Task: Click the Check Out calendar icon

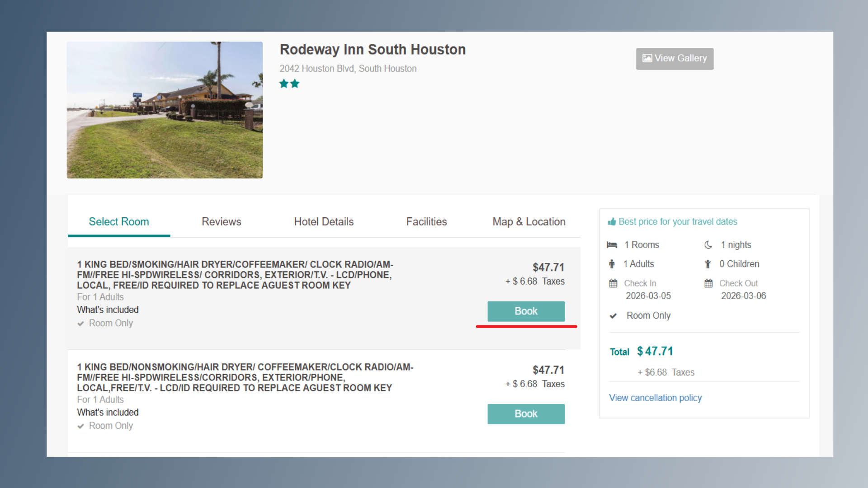Action: point(708,283)
